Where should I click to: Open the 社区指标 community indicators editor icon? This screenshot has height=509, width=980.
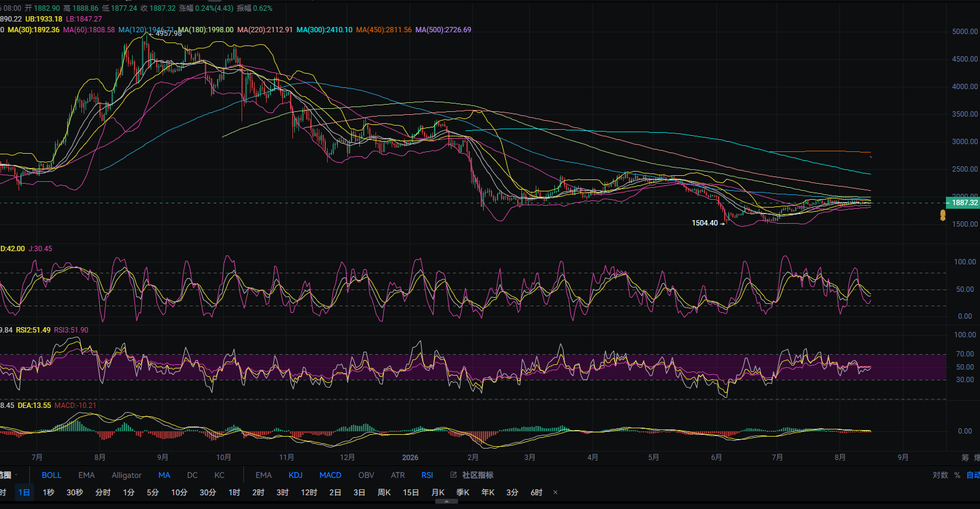click(454, 475)
